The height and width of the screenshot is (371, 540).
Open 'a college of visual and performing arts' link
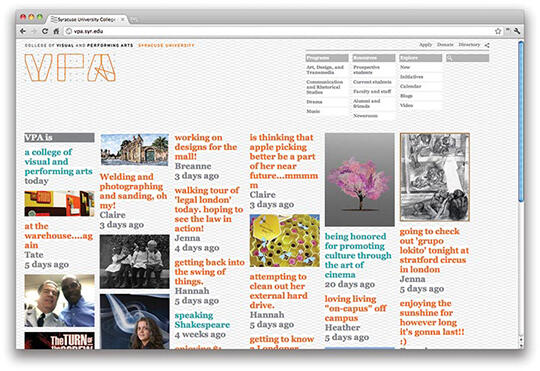59,162
